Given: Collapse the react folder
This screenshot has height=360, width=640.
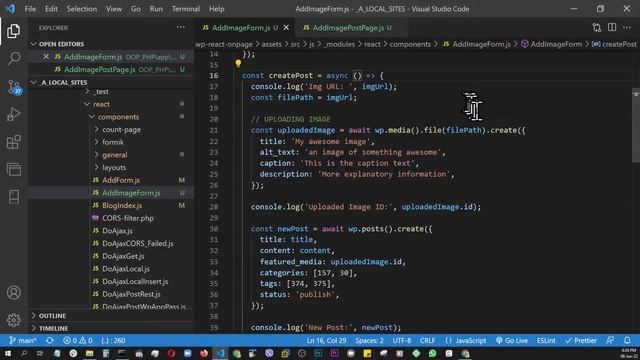Looking at the screenshot, I should [101, 104].
